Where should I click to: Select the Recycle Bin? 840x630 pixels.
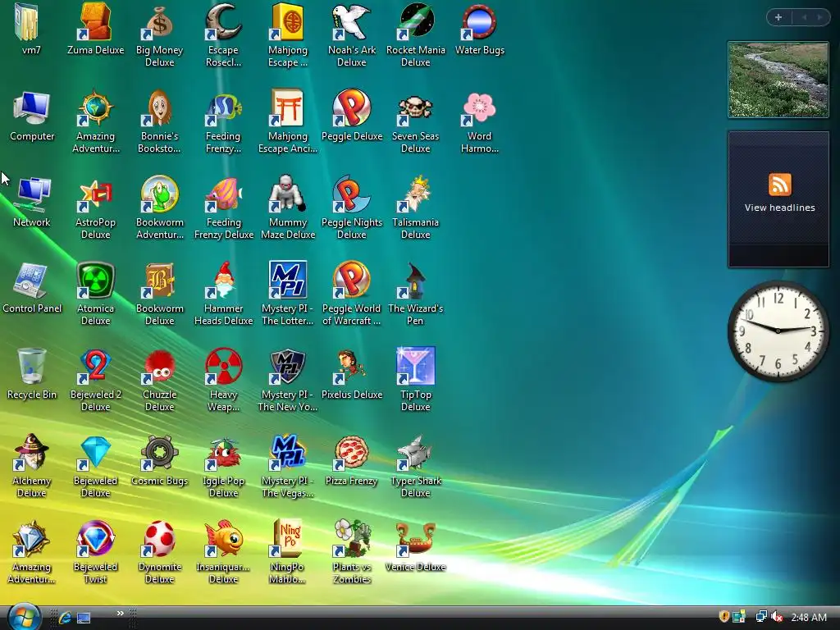pyautogui.click(x=32, y=367)
